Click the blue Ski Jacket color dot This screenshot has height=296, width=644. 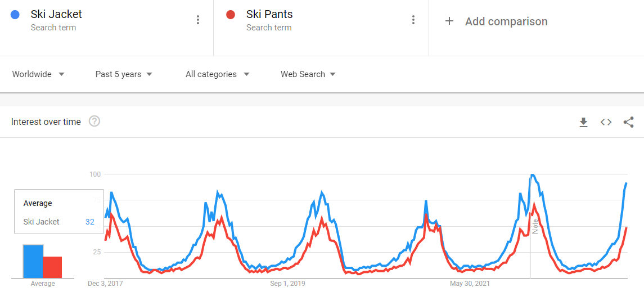[x=15, y=15]
